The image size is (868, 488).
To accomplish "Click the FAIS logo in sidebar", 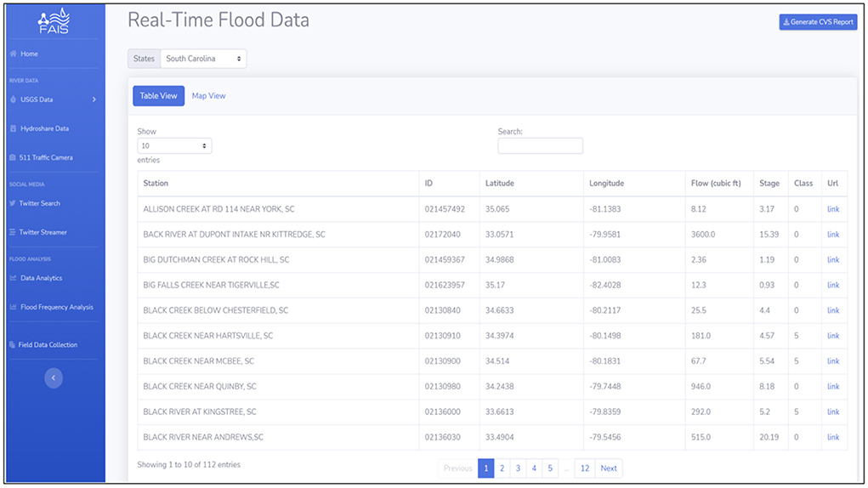I will coord(54,21).
